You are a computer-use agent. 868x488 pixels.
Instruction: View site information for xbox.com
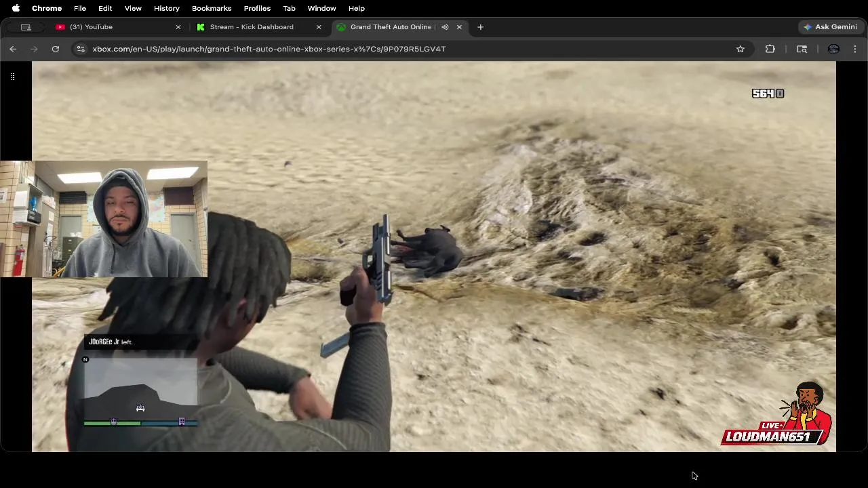pos(81,49)
